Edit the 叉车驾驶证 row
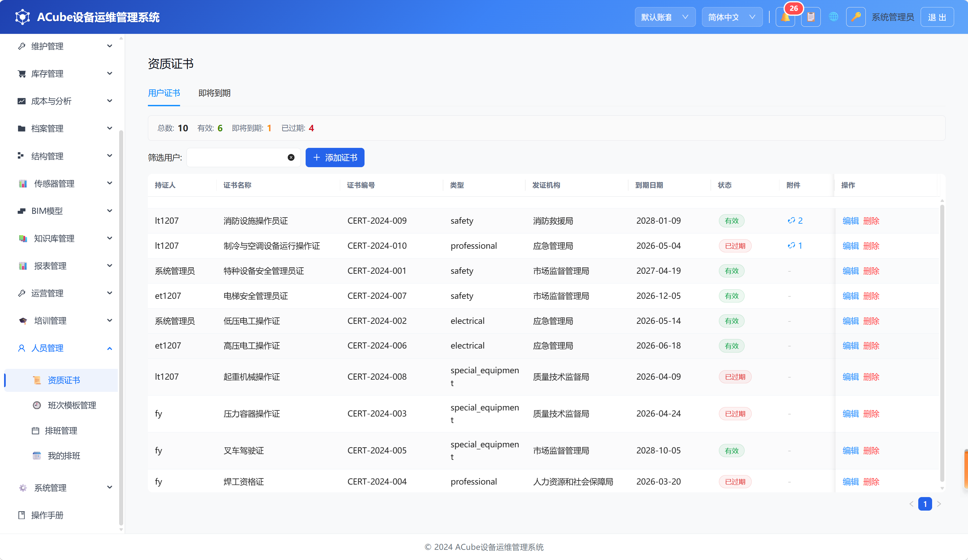 [851, 450]
